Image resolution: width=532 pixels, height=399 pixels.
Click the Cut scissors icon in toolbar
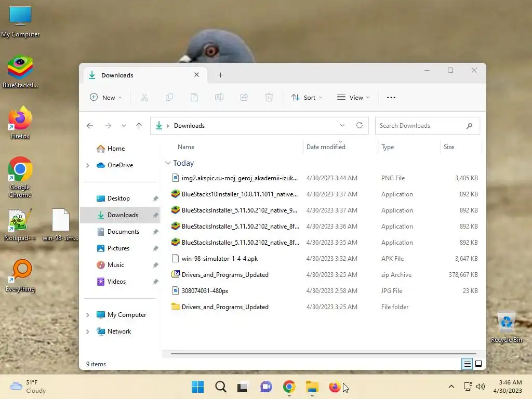(x=144, y=98)
